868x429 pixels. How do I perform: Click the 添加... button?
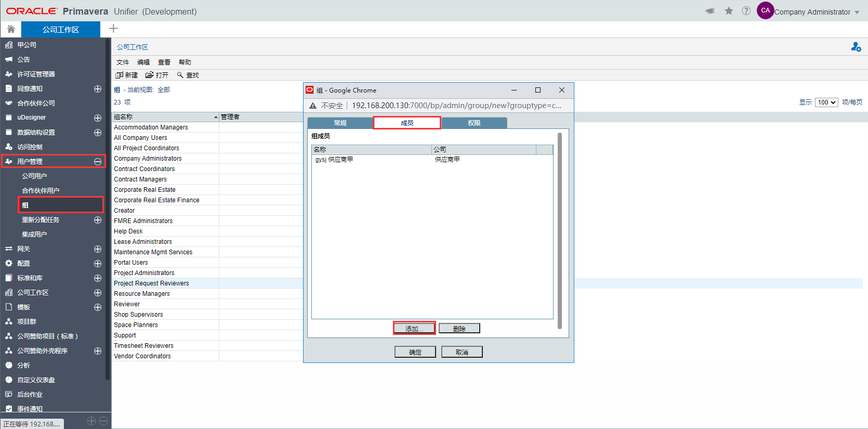(414, 329)
